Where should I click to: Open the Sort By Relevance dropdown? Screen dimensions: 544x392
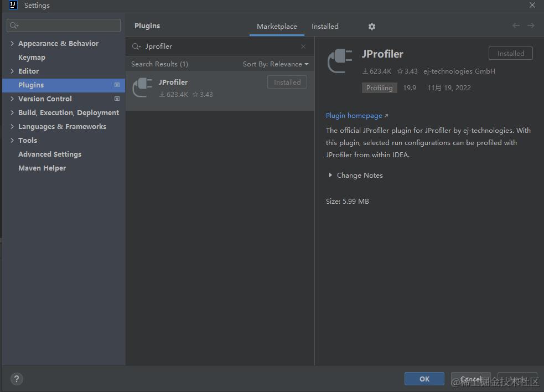pos(276,64)
